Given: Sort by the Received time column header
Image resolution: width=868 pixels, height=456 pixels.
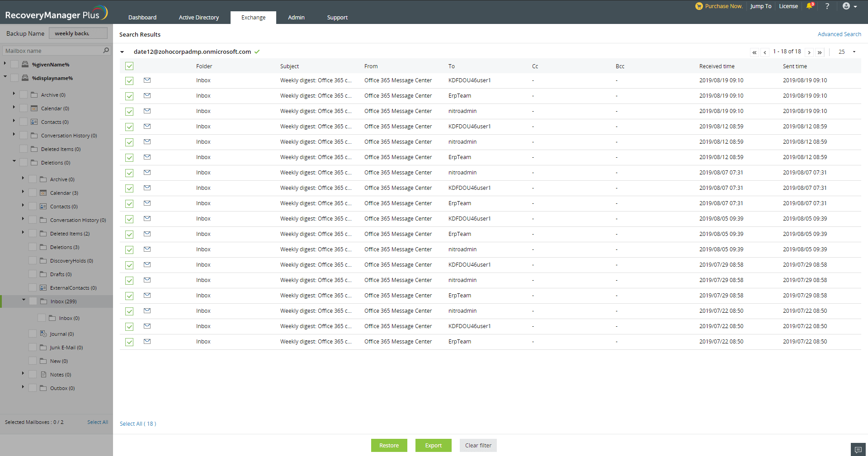Looking at the screenshot, I should click(x=717, y=66).
